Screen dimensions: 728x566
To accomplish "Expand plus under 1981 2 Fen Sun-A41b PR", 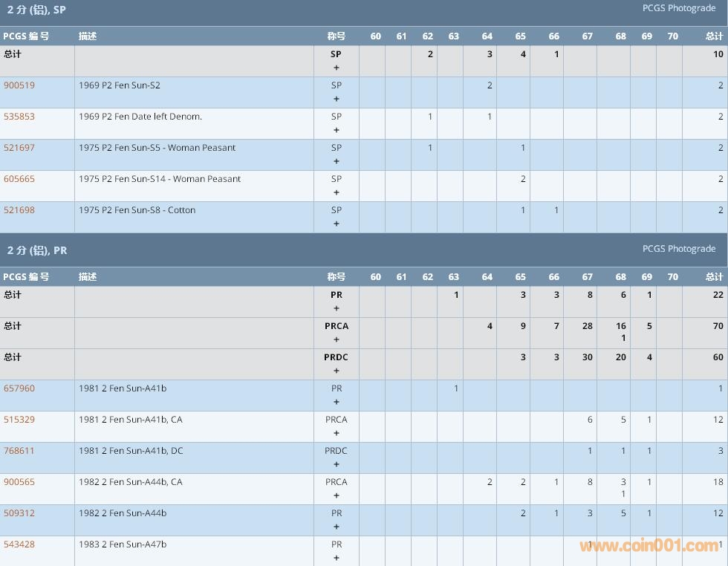I will [x=337, y=402].
